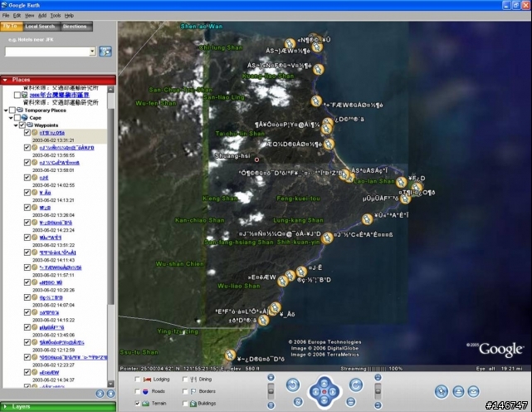Enable the Buildings layer checkbox

coord(185,403)
